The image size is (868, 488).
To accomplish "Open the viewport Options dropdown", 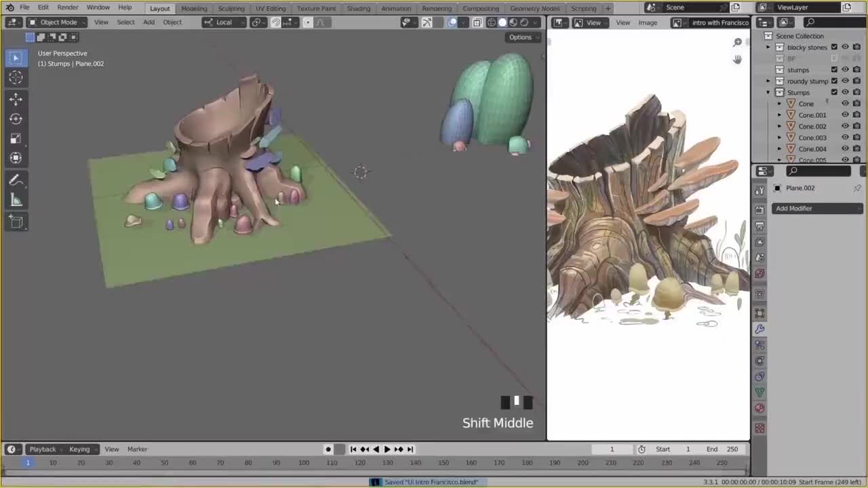I will (524, 37).
